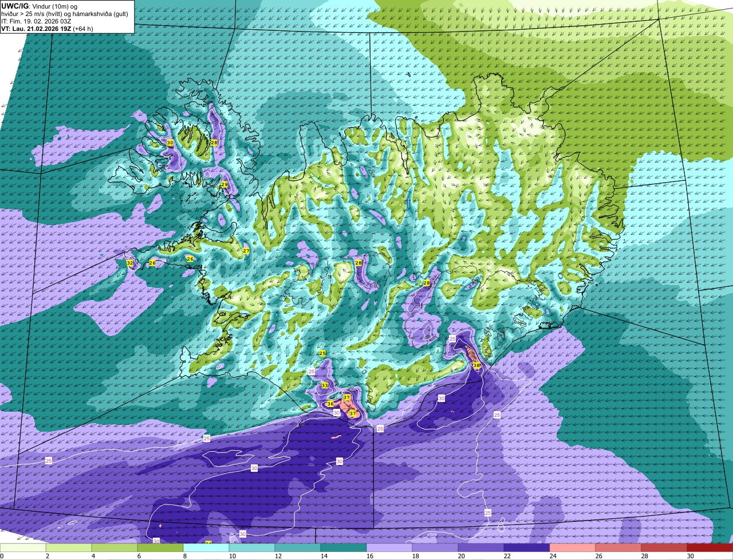This screenshot has height=560, width=733.
Task: Click the header line 'UWC/IG: Vindur (10m) og'
Action: click(x=38, y=6)
